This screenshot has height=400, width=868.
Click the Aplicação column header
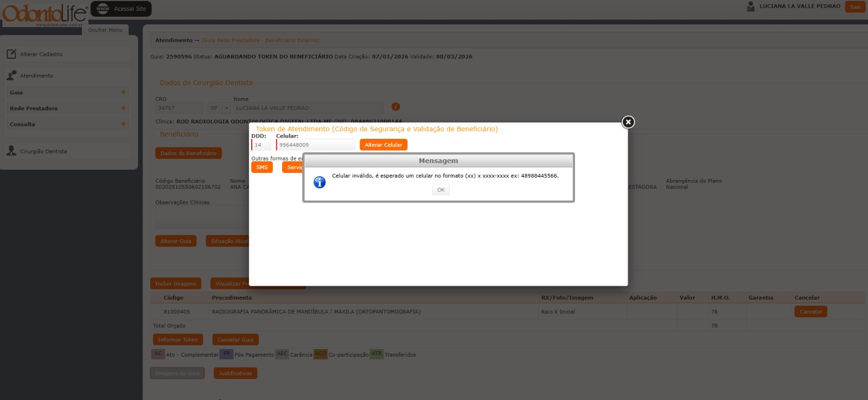coord(643,298)
